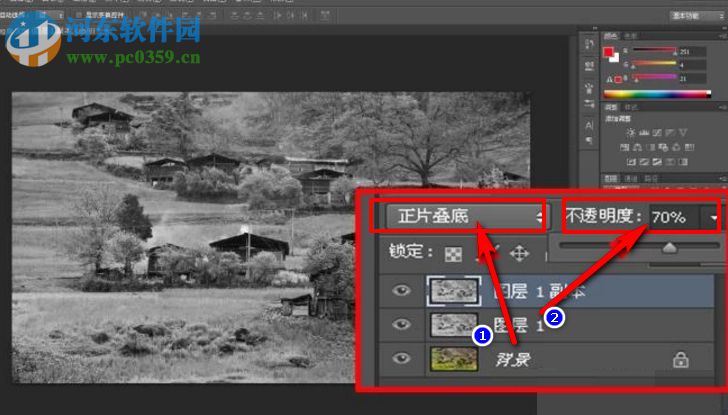728x415 pixels.
Task: Select the 图层 1 layer thumbnail
Action: click(x=454, y=324)
